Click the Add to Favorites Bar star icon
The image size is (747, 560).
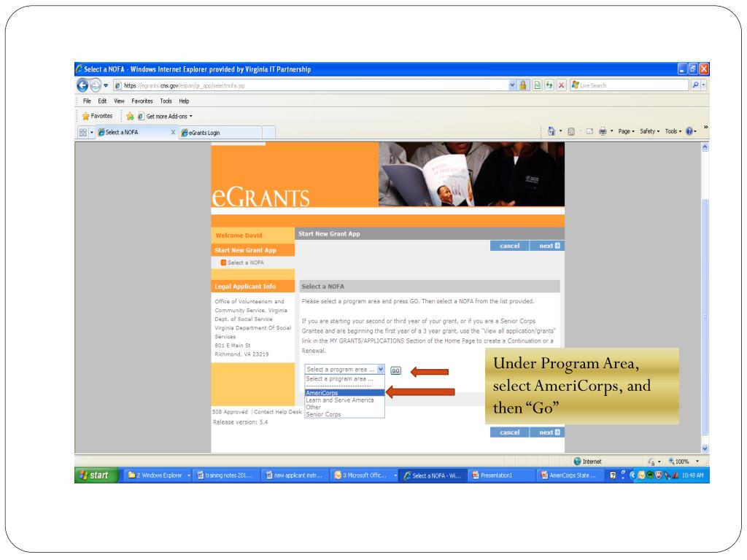[130, 116]
